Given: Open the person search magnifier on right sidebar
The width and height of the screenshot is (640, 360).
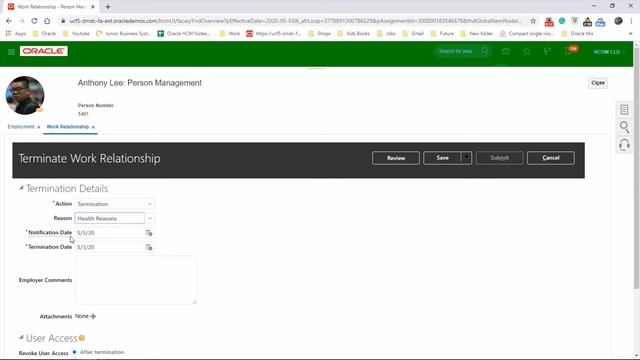Looking at the screenshot, I should (624, 127).
